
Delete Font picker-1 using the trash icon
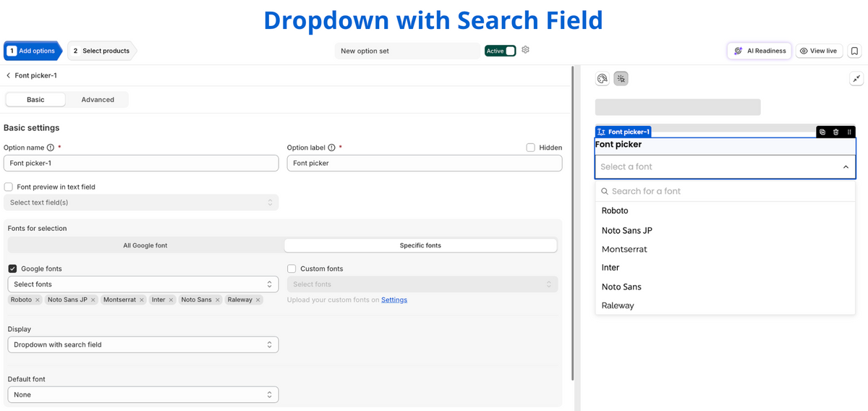(836, 132)
